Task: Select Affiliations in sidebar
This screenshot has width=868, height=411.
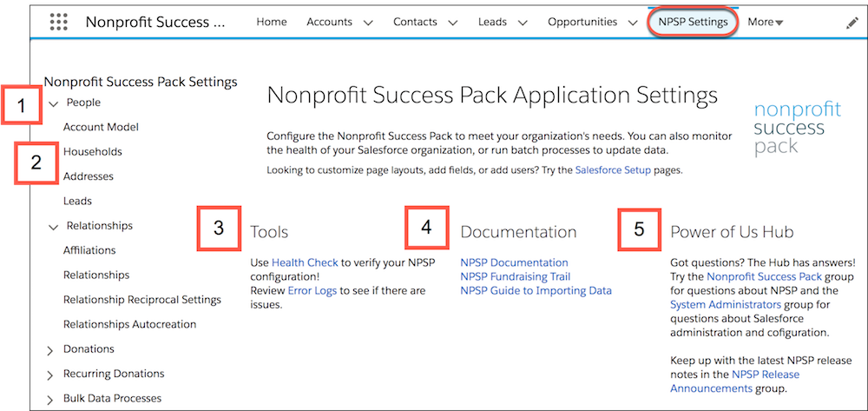Action: 89,250
